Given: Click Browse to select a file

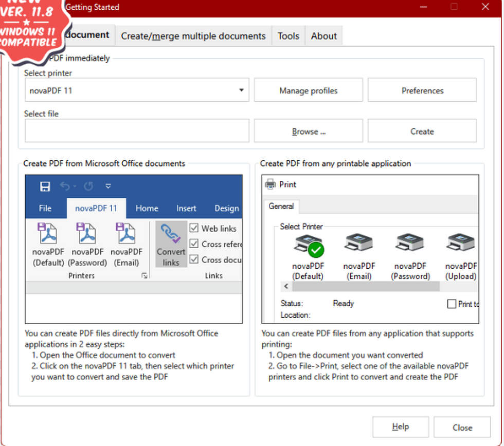Looking at the screenshot, I should tap(309, 131).
